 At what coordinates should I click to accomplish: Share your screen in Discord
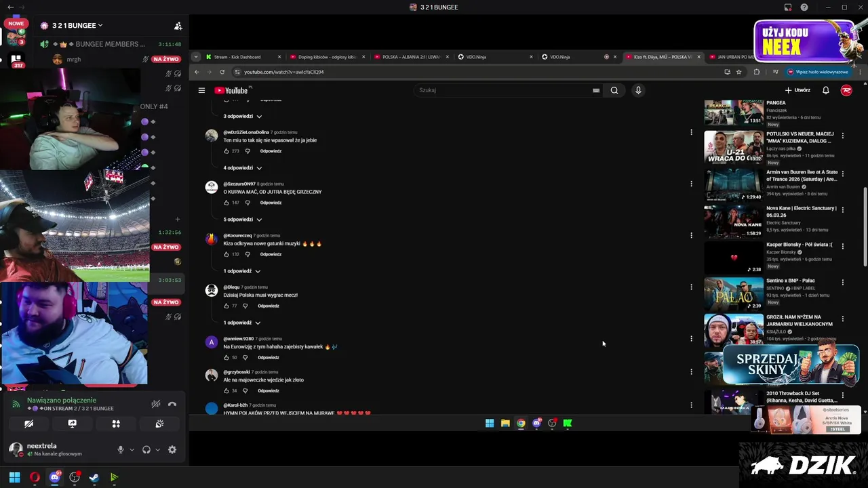(72, 424)
